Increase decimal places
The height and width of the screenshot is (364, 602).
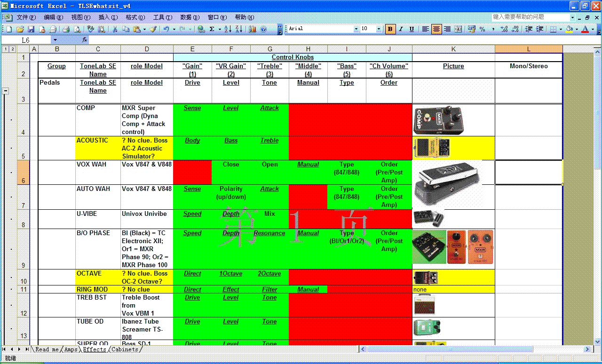(x=504, y=29)
